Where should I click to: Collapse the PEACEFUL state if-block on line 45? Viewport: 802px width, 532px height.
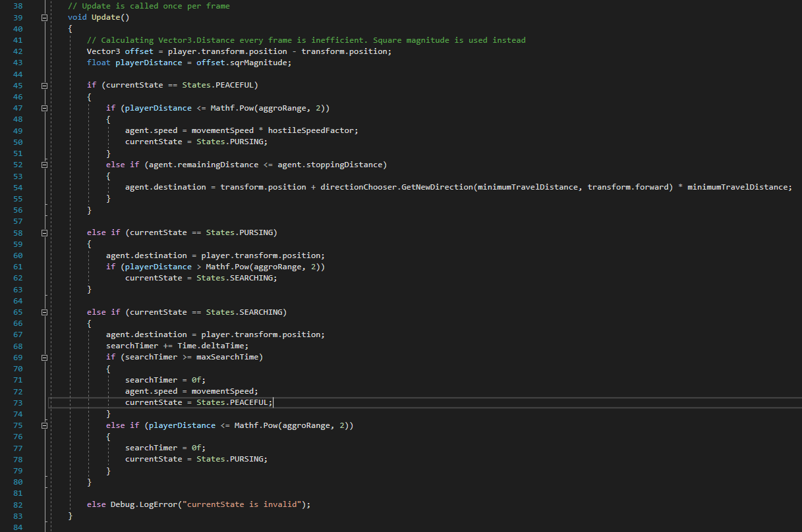pos(44,85)
